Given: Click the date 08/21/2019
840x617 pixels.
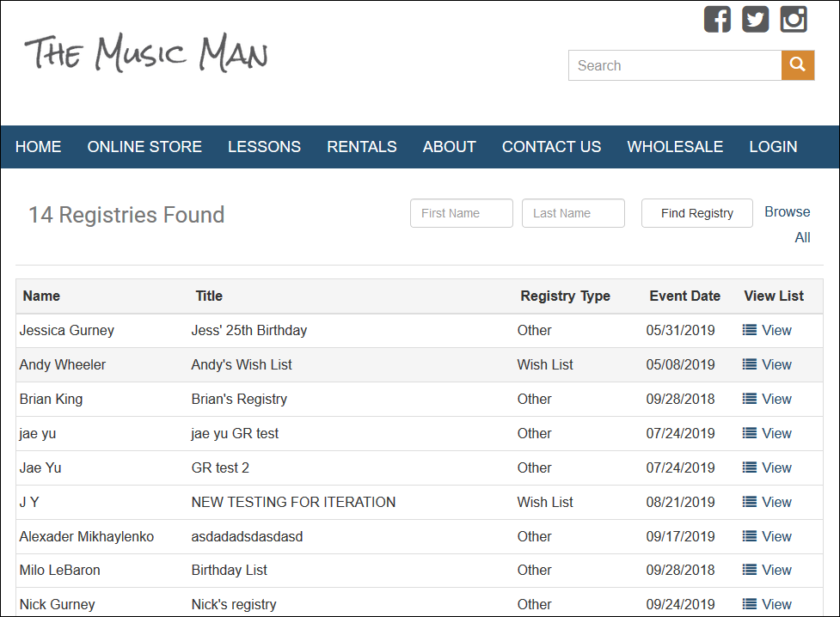Looking at the screenshot, I should [x=680, y=502].
